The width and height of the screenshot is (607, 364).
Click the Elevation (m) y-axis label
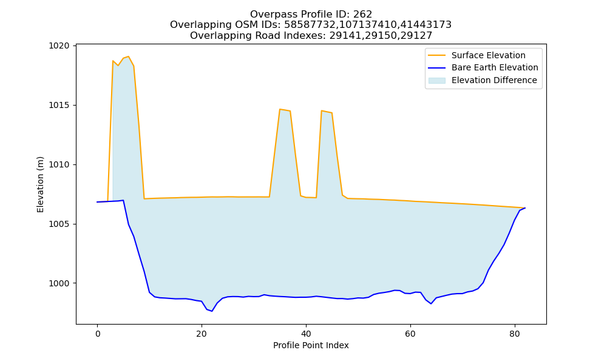(40, 184)
